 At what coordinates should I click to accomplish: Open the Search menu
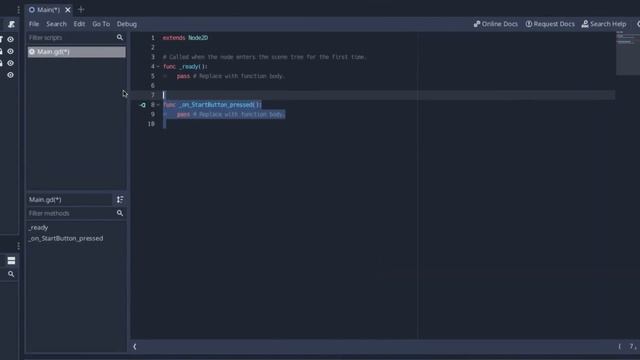[56, 24]
